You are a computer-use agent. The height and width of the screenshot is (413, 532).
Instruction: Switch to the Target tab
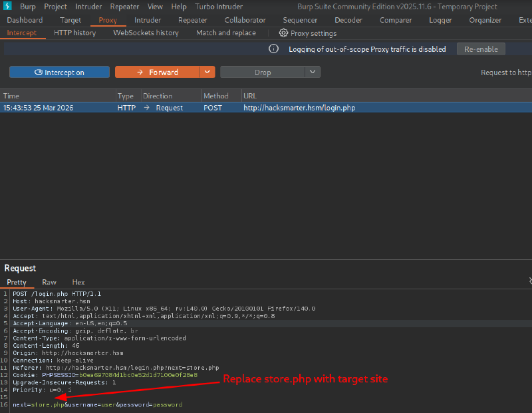pyautogui.click(x=70, y=20)
